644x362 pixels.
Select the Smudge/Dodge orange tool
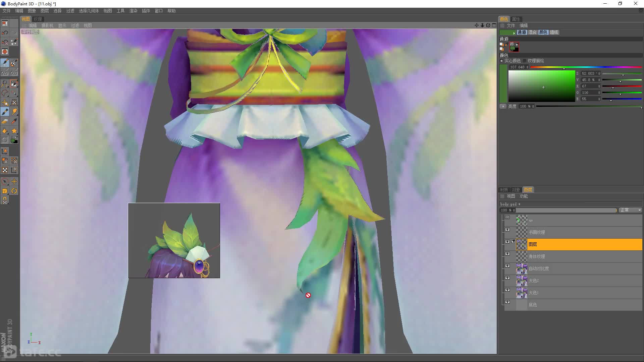(x=14, y=112)
